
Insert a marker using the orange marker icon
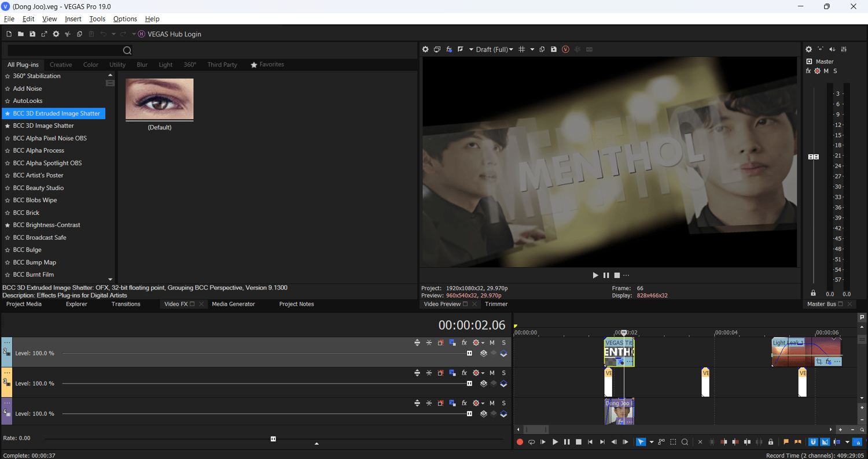pos(786,442)
